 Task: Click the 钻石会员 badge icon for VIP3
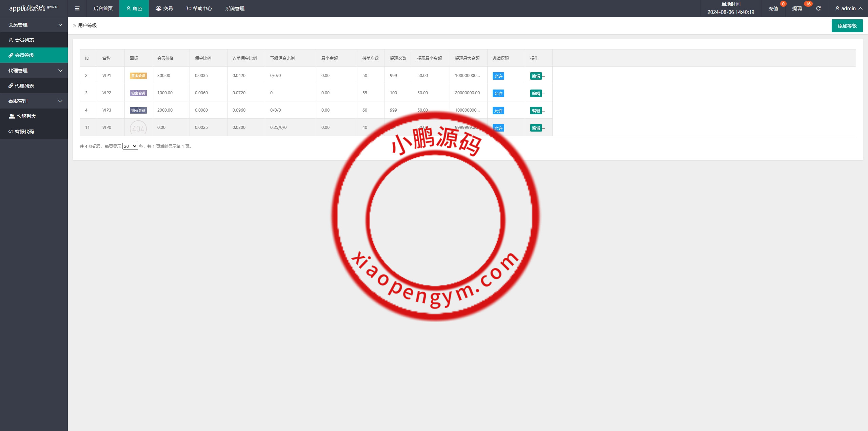138,110
